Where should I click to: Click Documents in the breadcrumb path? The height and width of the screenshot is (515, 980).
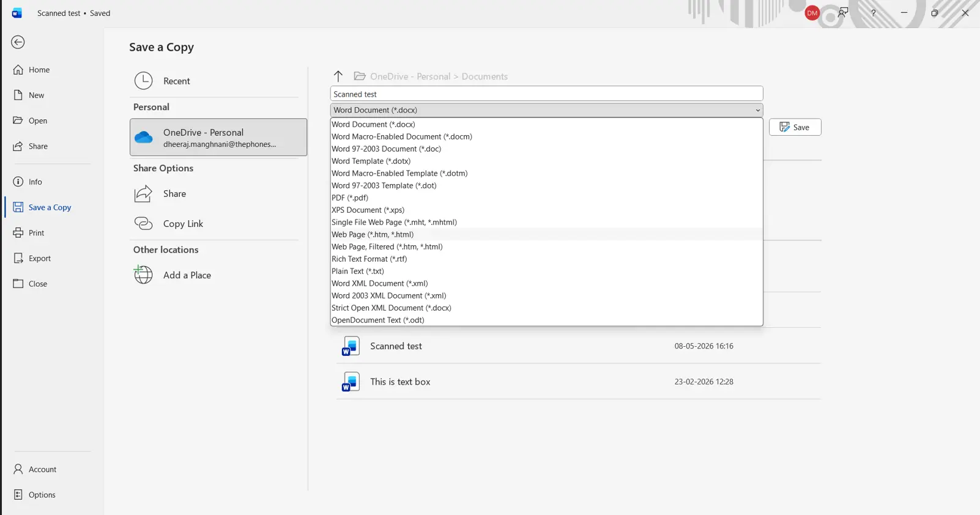(x=484, y=76)
